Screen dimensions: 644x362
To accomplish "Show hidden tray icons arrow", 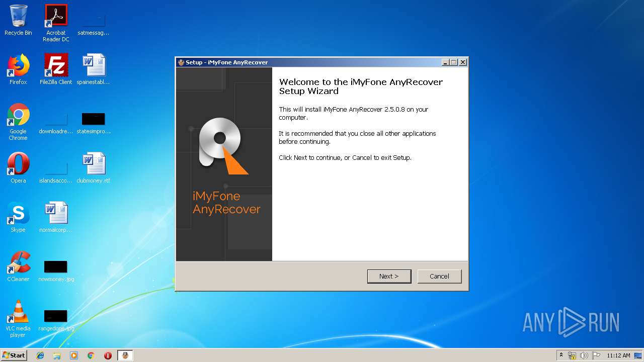I will tap(561, 355).
